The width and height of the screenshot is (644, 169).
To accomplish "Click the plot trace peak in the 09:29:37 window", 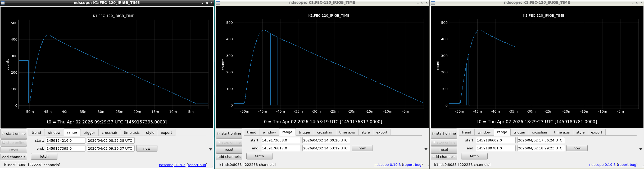I will tap(48, 35).
